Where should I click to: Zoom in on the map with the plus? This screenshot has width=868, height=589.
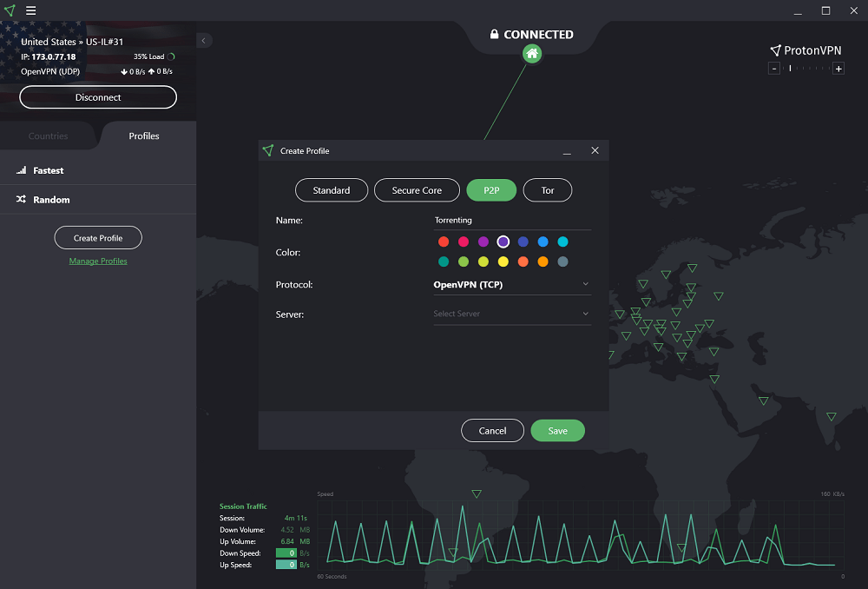pyautogui.click(x=838, y=68)
